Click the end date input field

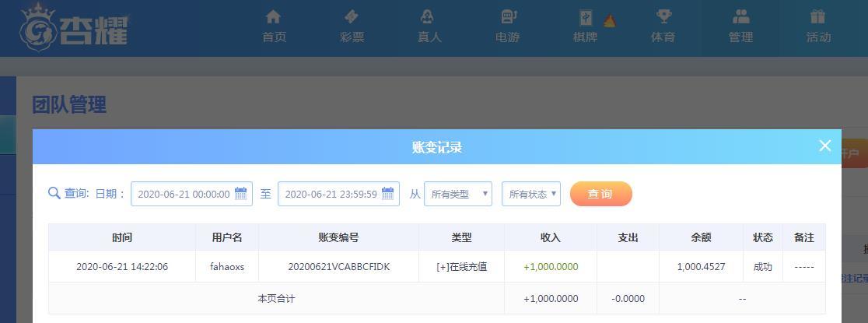coord(331,194)
